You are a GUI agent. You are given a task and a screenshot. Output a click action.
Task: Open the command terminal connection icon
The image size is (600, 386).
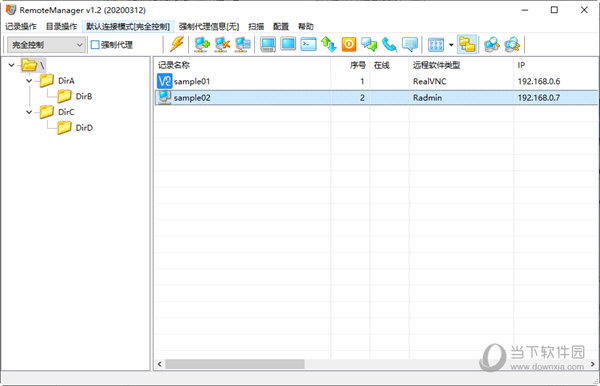pos(308,45)
